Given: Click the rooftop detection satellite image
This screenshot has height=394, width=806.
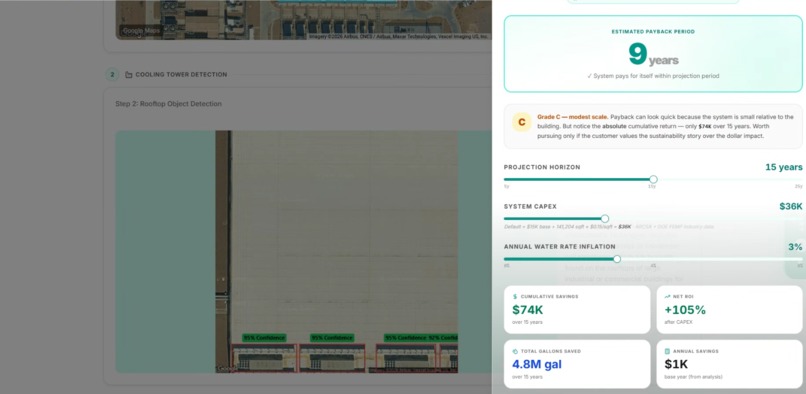Looking at the screenshot, I should 337,252.
